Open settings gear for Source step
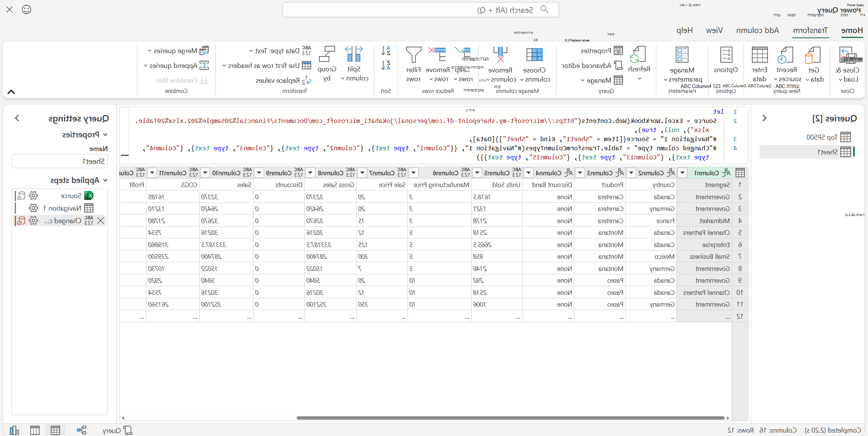868x436 pixels. pyautogui.click(x=33, y=196)
